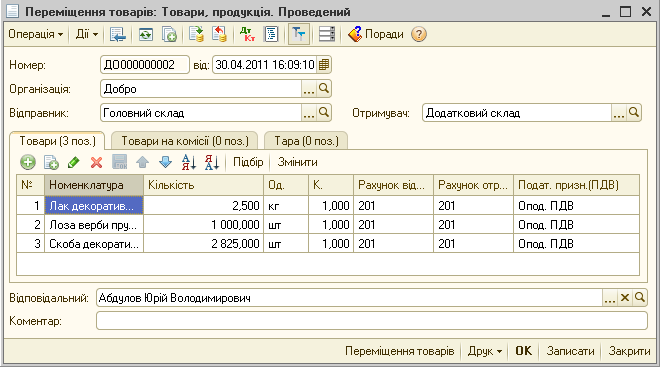Open help with question mark icon
660x367 pixels.
coord(419,34)
